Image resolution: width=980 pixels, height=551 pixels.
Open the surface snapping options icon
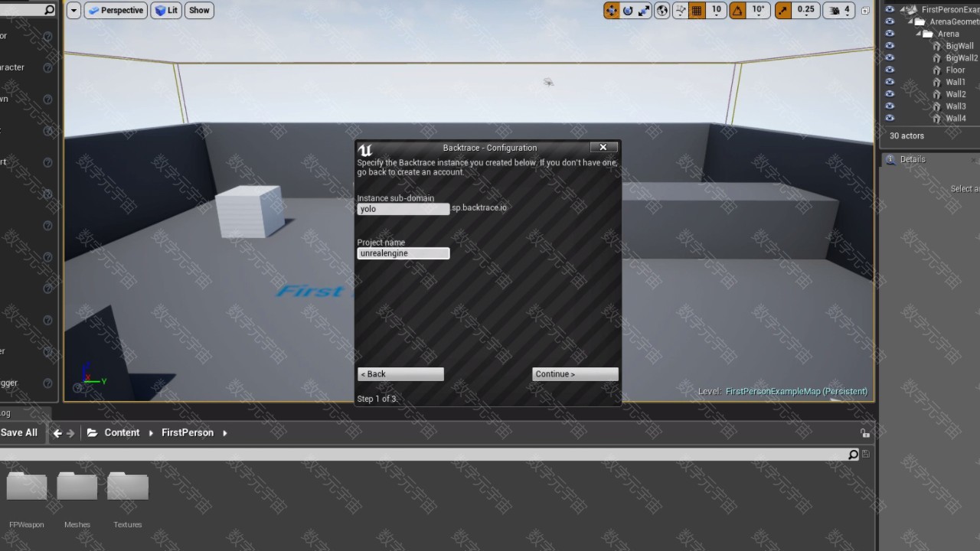click(681, 10)
